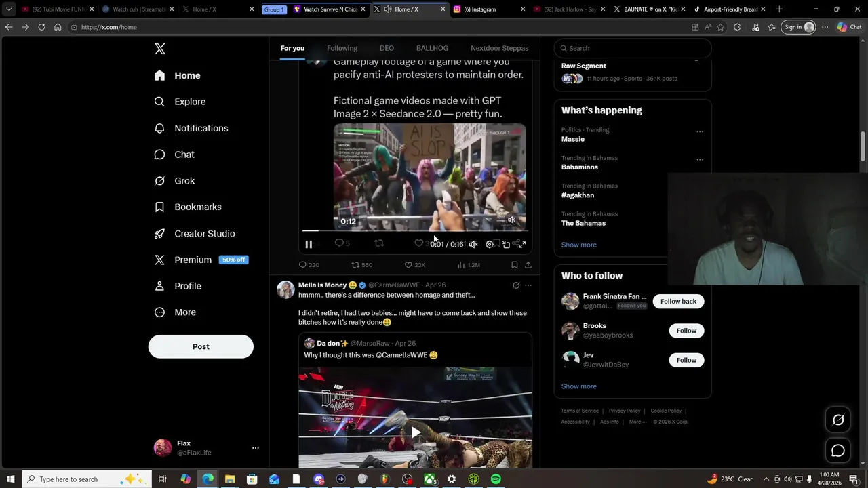Follow back Frank Sinatra Fan
Image resolution: width=868 pixels, height=488 pixels.
tap(678, 301)
